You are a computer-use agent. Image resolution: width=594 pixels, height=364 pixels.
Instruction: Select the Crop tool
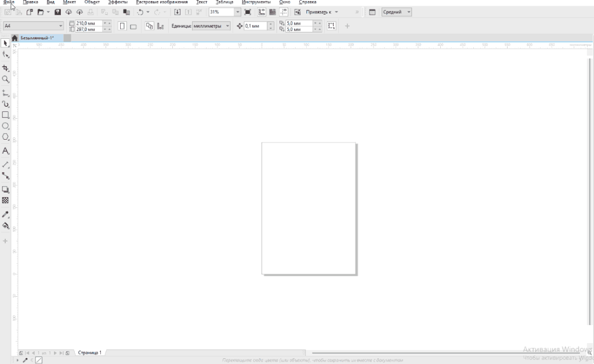(5, 68)
